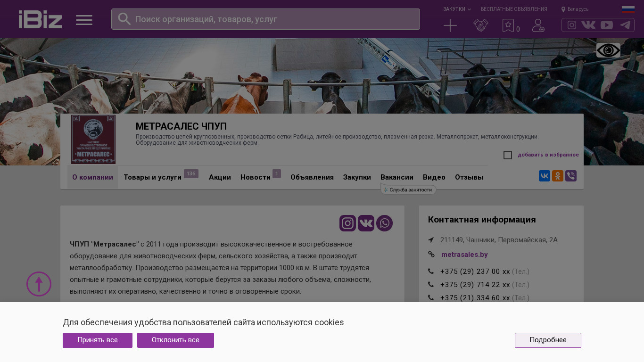Reveal phone +375 (29) 237 00 xx
This screenshot has height=362, width=644.
[475, 271]
